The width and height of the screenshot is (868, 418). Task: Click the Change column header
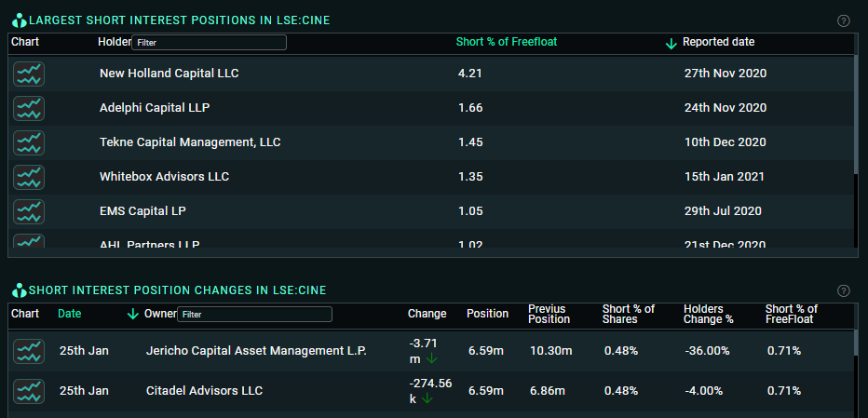coord(427,314)
